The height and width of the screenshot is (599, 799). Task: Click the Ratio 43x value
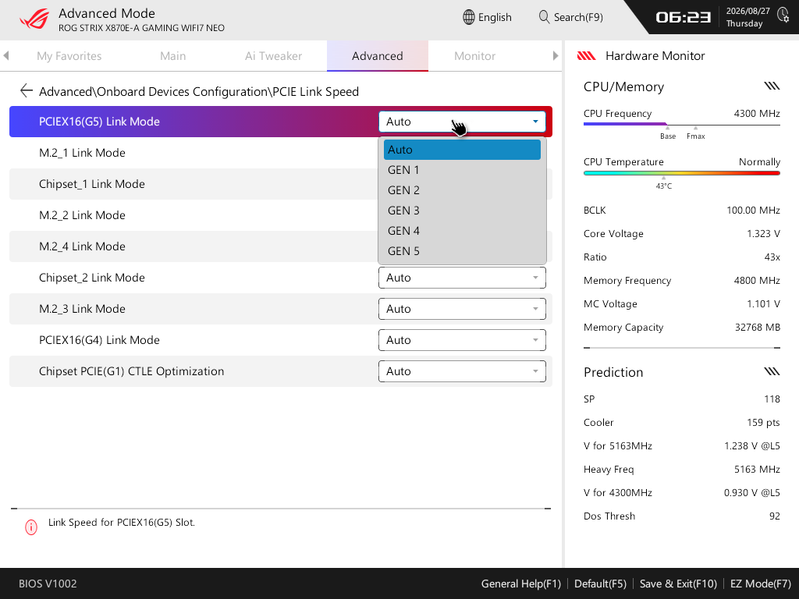[772, 257]
